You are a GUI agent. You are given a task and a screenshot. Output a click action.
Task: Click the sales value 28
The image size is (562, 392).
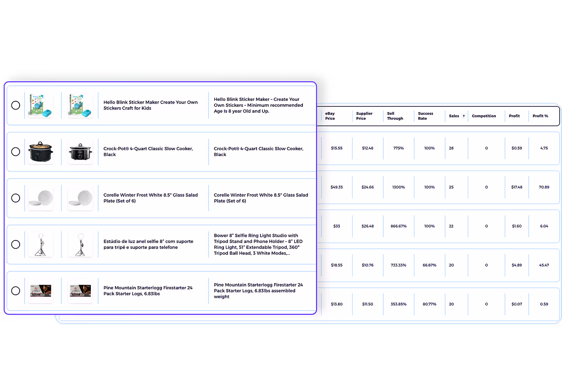451,148
